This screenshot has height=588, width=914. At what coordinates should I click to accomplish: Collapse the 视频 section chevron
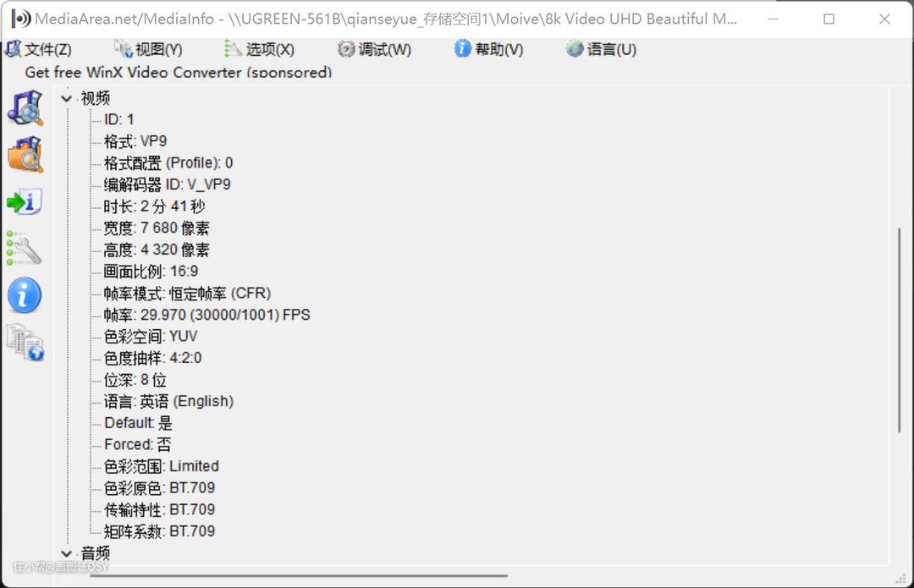(x=67, y=99)
